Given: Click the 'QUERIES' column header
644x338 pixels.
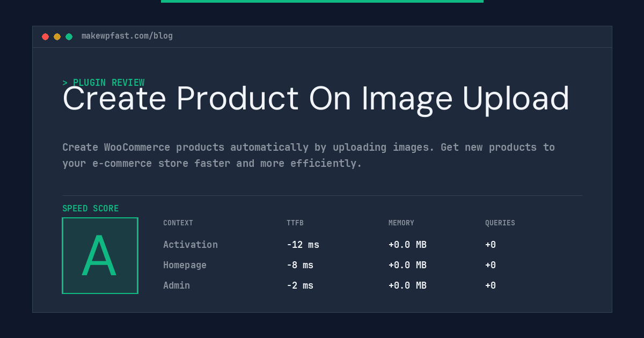Looking at the screenshot, I should (x=500, y=223).
